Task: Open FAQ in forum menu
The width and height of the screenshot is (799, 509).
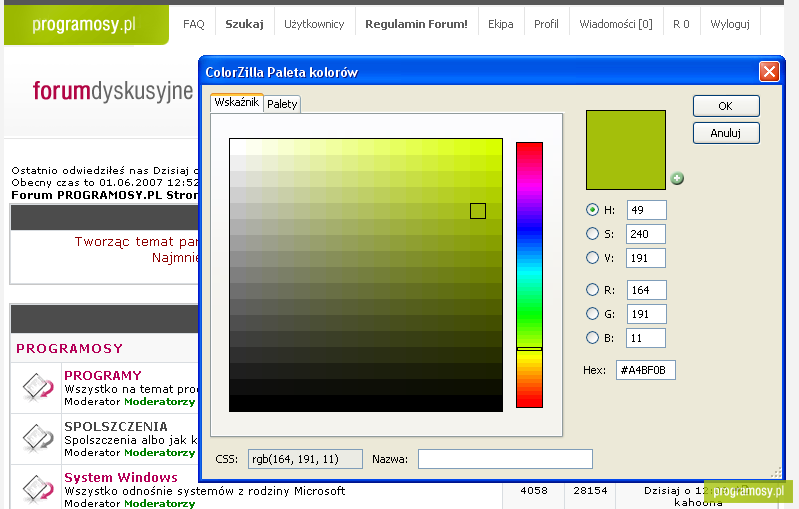Action: (194, 24)
